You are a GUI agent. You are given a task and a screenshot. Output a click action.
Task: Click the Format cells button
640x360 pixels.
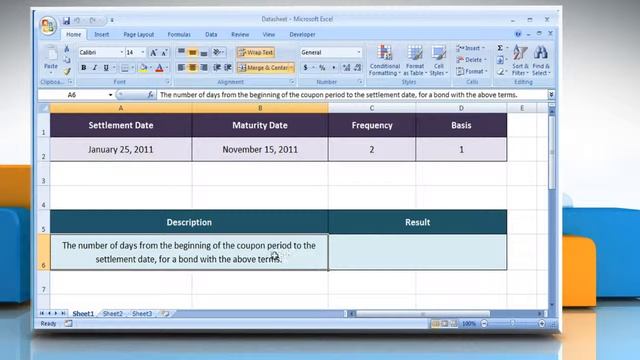(x=471, y=71)
